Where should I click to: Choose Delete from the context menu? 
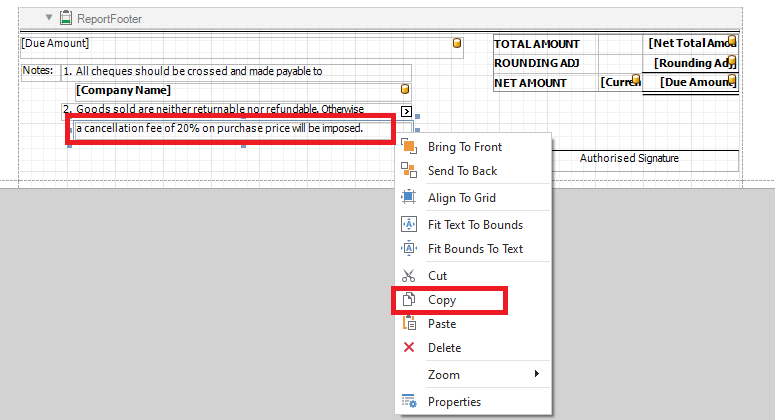473,348
